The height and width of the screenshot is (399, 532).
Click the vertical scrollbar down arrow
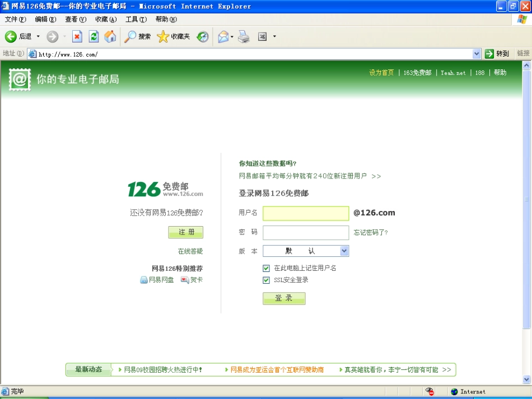(x=526, y=379)
